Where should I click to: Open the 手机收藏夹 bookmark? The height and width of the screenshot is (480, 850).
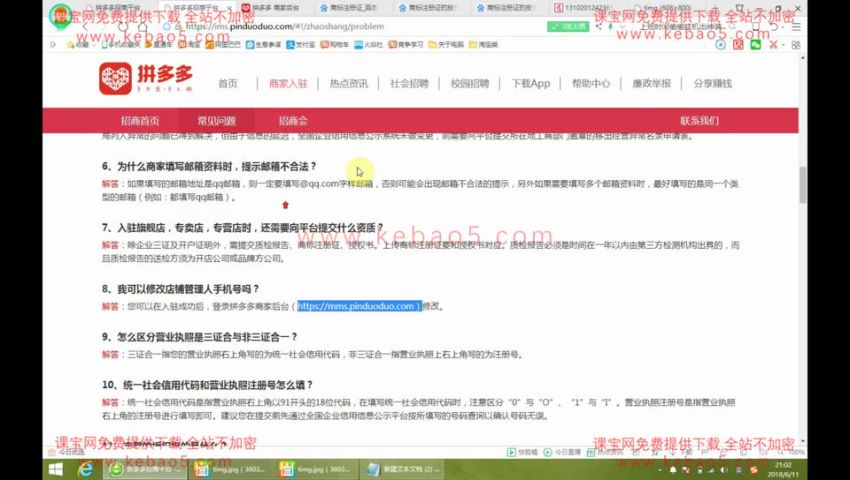[x=119, y=44]
